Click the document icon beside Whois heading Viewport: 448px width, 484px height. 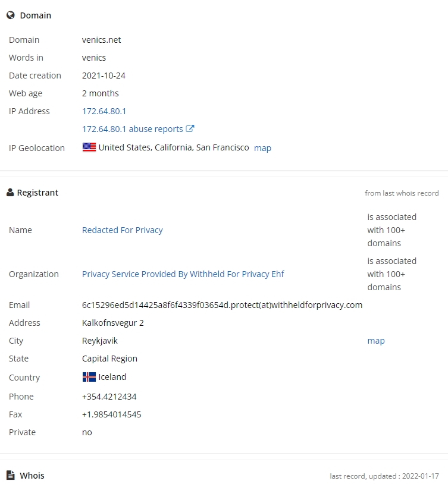11,475
